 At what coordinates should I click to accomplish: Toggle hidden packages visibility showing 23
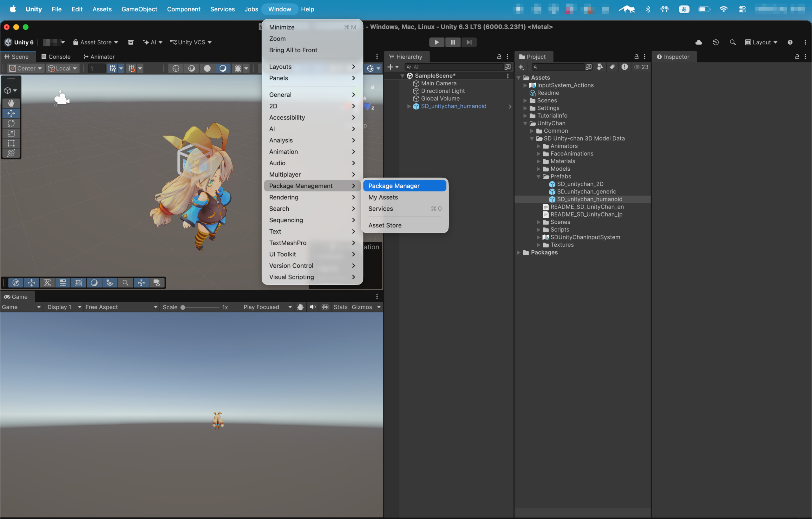point(641,67)
